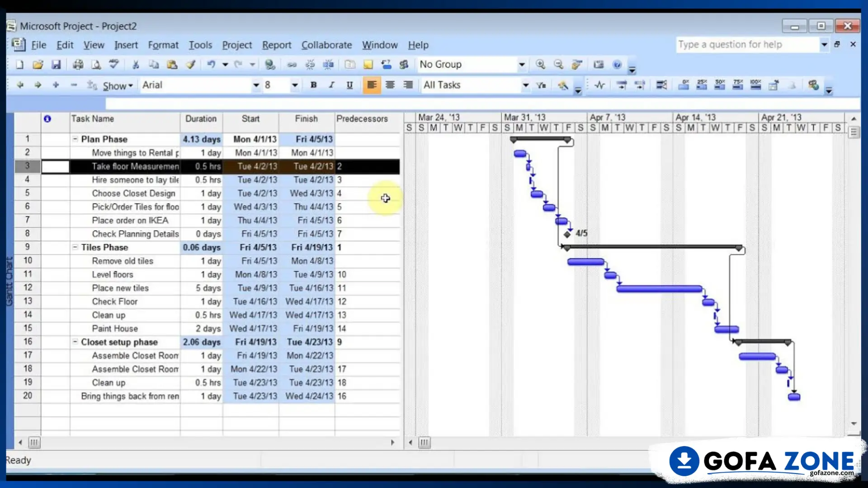This screenshot has height=488, width=868.
Task: Open Microsoft Project Help icon
Action: tap(617, 65)
